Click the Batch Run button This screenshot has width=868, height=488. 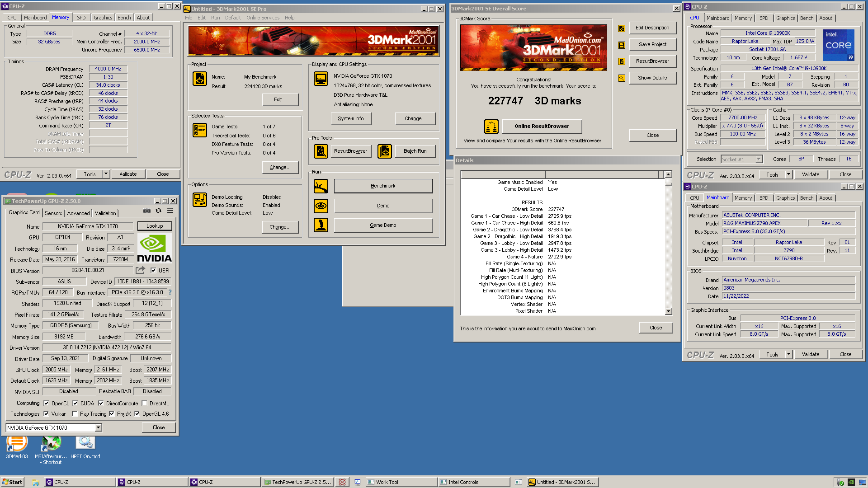click(415, 151)
